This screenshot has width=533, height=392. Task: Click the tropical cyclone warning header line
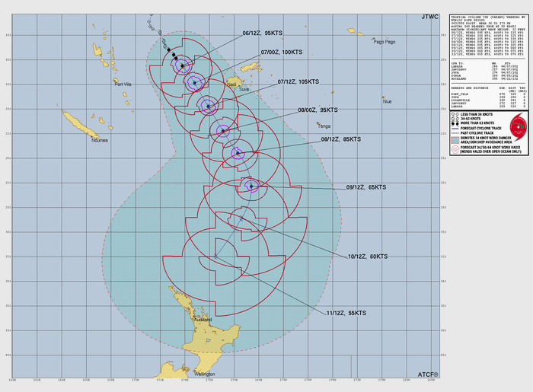click(488, 17)
